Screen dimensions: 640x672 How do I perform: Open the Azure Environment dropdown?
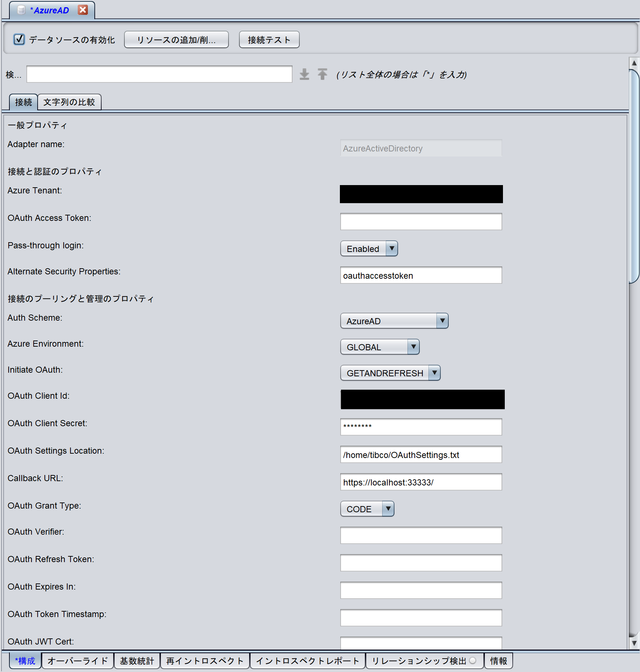[x=380, y=347]
